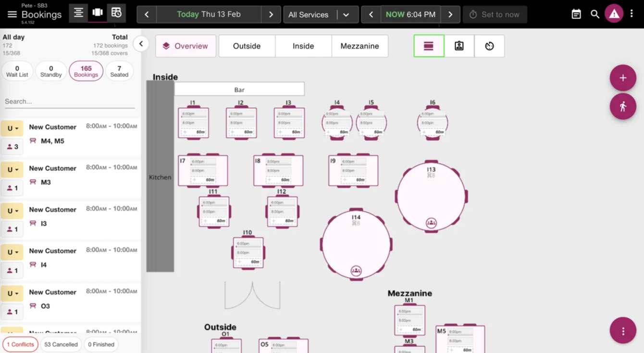
Task: Open status dropdown for the M3 booking
Action: coord(12,170)
